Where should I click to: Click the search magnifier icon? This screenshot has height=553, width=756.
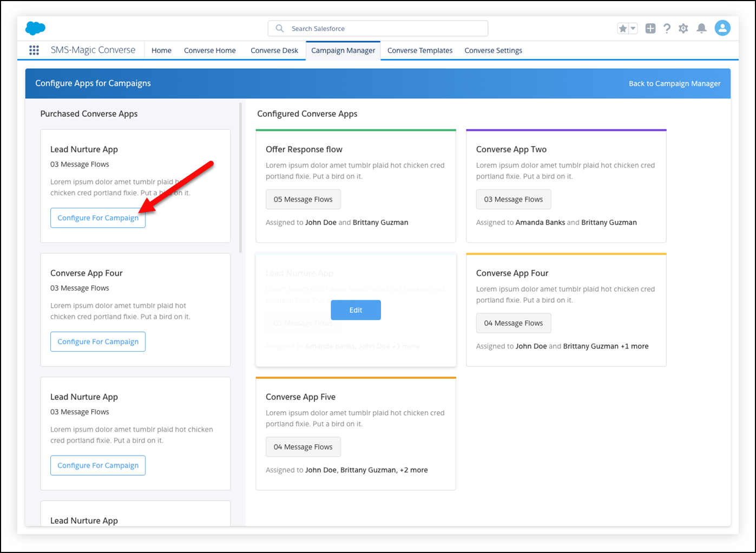coord(280,28)
